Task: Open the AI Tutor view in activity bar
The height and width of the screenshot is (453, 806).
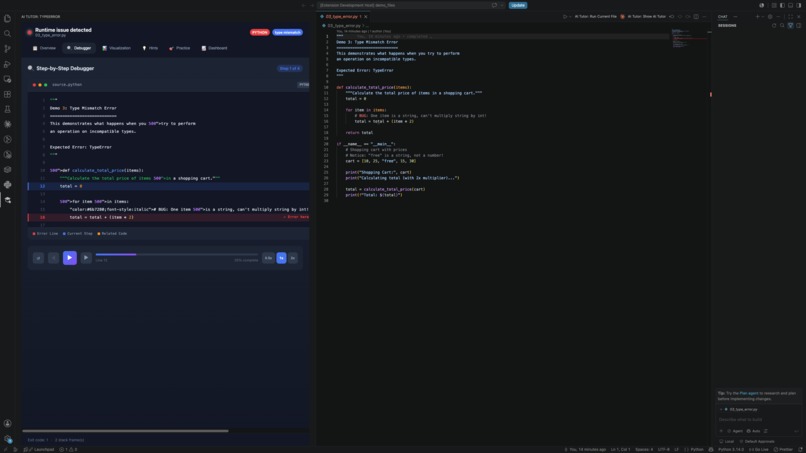Action: 7,200
